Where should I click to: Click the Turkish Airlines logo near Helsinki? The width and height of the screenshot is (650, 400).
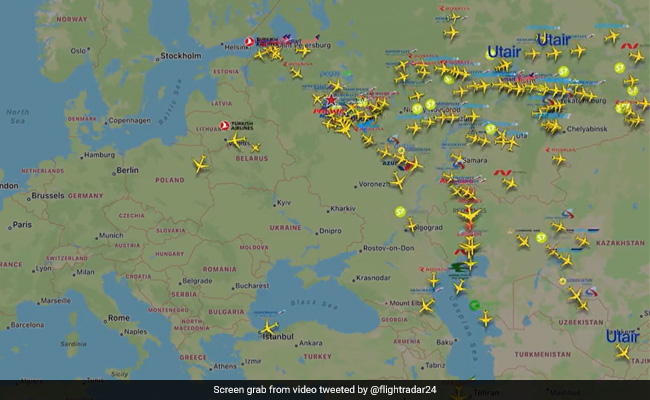pyautogui.click(x=249, y=41)
